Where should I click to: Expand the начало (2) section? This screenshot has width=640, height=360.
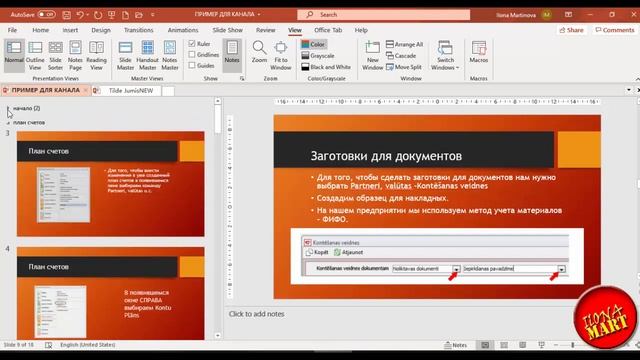[8, 109]
